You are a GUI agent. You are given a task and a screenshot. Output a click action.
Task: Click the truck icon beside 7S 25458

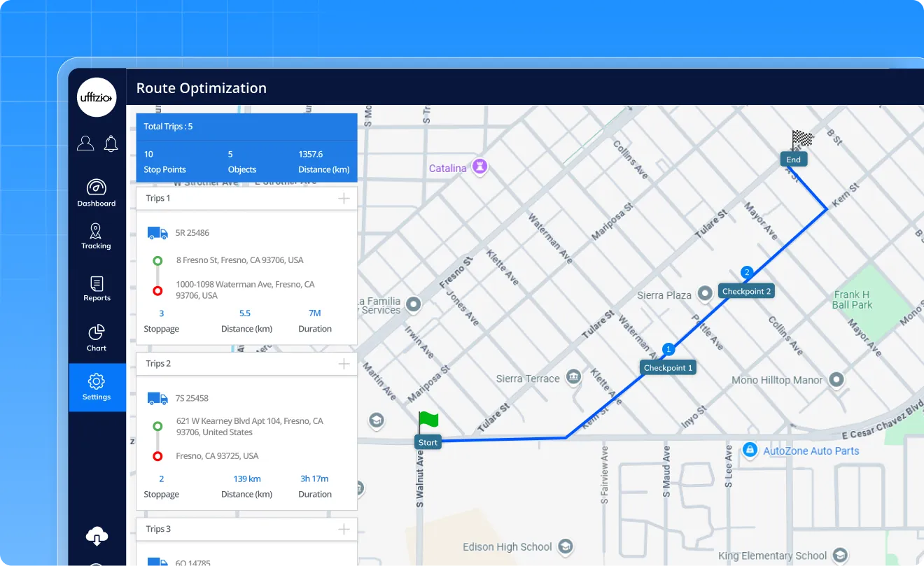(156, 397)
